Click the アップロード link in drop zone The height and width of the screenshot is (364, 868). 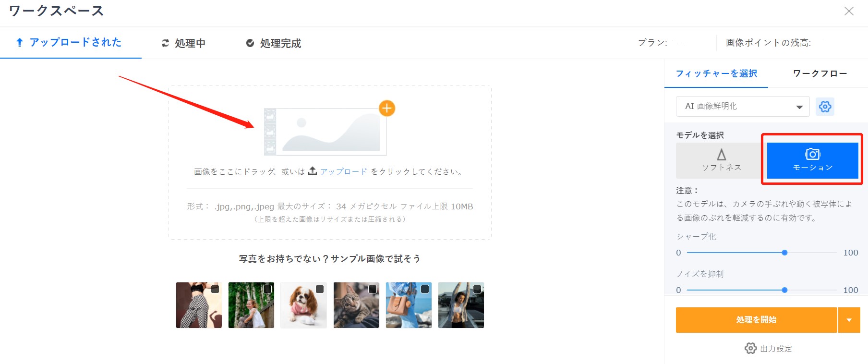[344, 171]
